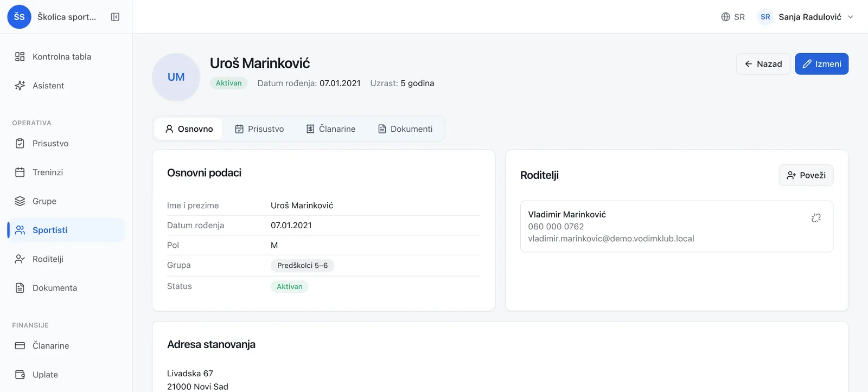This screenshot has height=392, width=868.
Task: Open Sportisti in the sidebar
Action: [x=66, y=230]
